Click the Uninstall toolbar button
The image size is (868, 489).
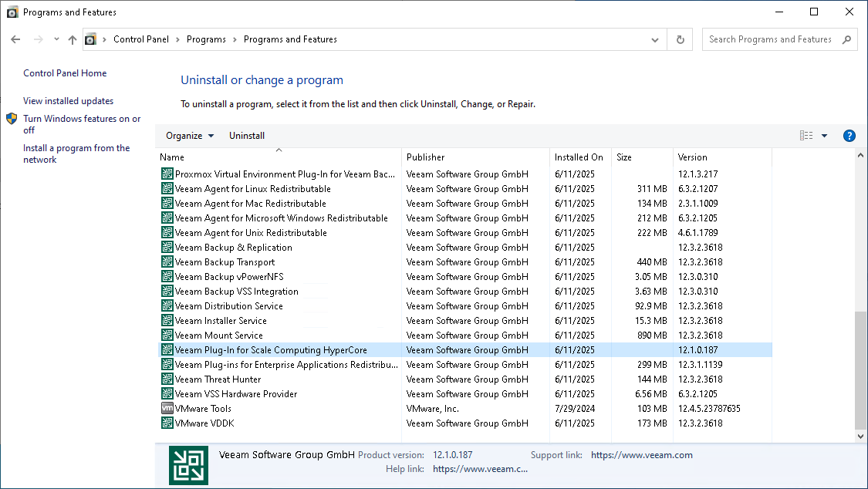[247, 136]
